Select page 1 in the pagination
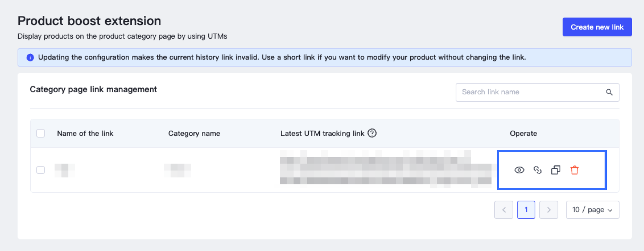 [x=526, y=209]
